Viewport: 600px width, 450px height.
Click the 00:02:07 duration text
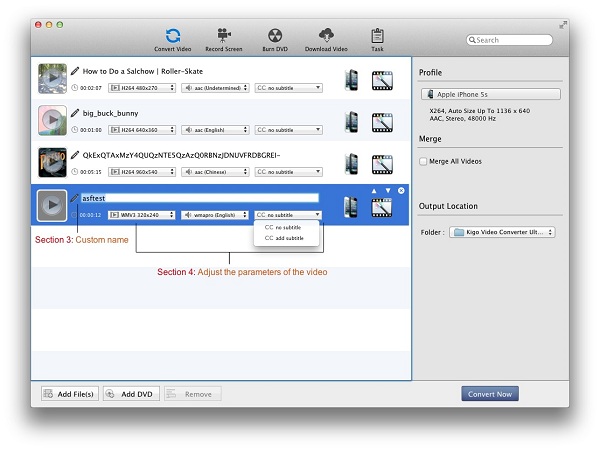(91, 88)
